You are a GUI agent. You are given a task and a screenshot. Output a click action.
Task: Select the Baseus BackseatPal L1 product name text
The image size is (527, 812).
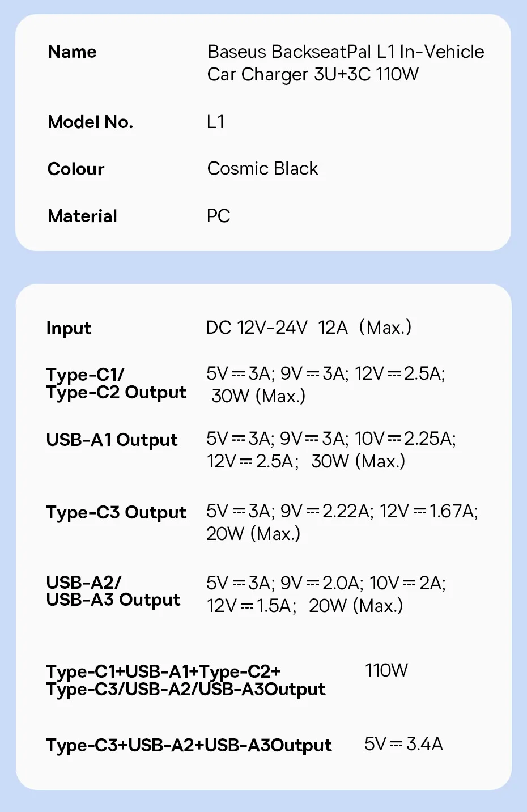point(346,63)
